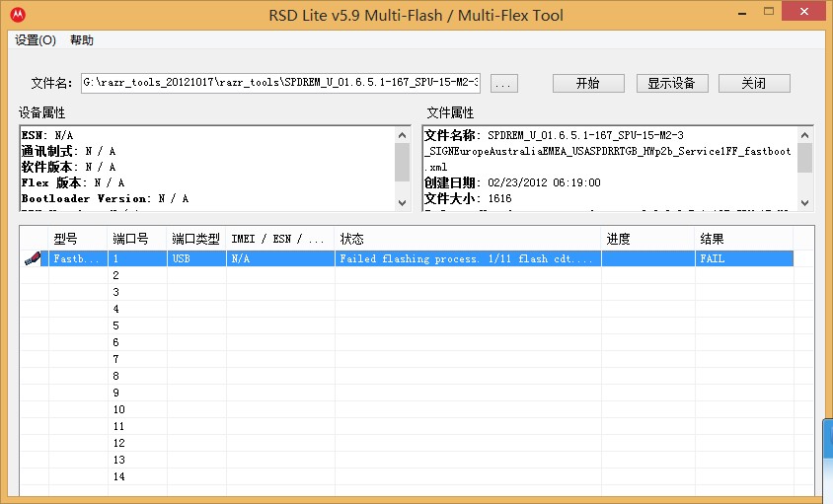Click the 型号 column header

click(x=78, y=239)
